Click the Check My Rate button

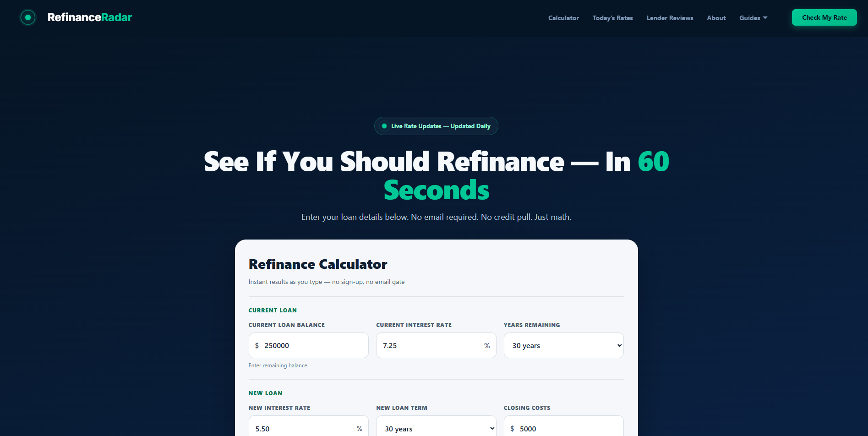824,17
